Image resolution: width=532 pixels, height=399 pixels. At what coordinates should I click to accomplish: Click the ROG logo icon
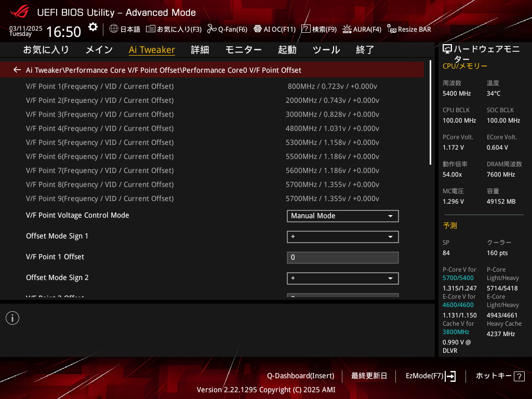[x=19, y=11]
